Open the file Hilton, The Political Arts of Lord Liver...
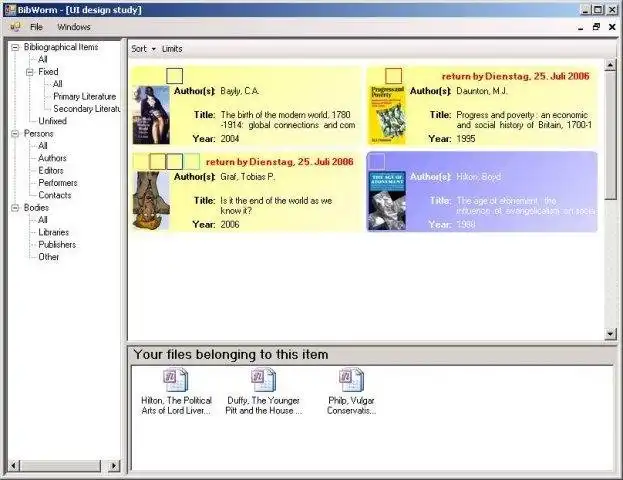 coord(176,391)
